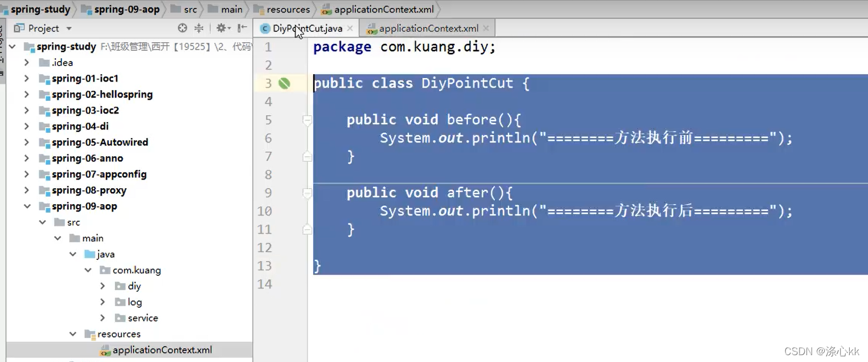The image size is (868, 362).
Task: Select spring-04-di in project tree
Action: click(x=80, y=127)
